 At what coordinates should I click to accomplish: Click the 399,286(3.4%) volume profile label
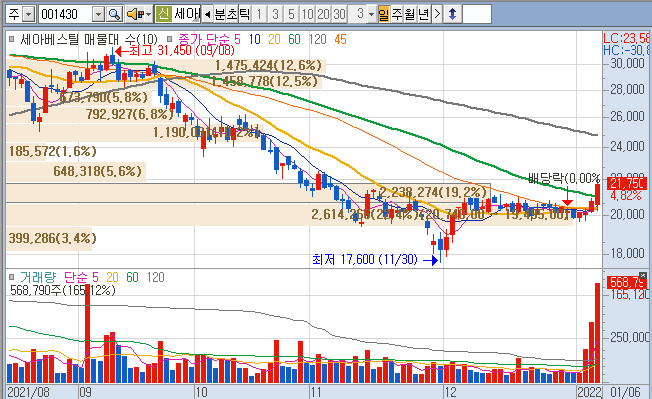[x=52, y=238]
